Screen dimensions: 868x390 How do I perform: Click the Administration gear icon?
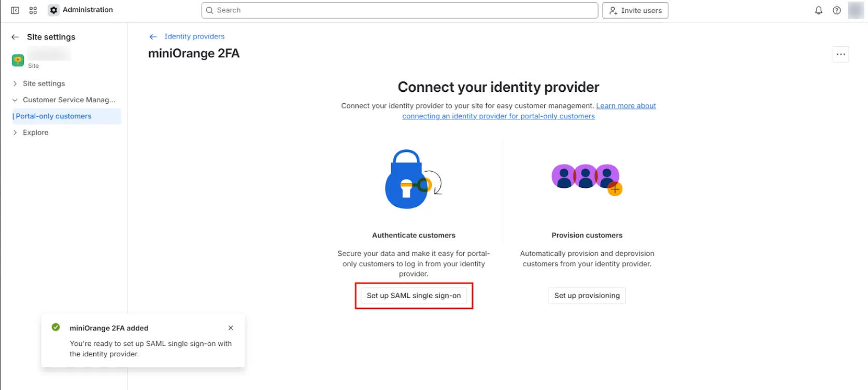tap(53, 10)
